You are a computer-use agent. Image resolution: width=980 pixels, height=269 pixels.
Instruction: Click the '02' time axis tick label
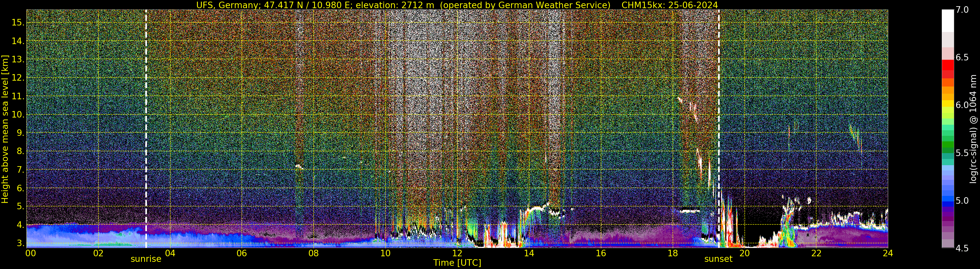(x=98, y=253)
